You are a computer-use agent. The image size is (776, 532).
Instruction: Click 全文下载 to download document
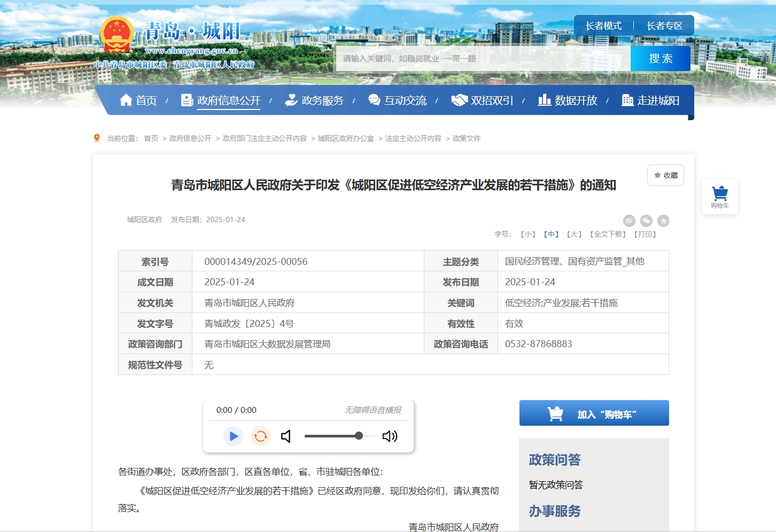(608, 234)
